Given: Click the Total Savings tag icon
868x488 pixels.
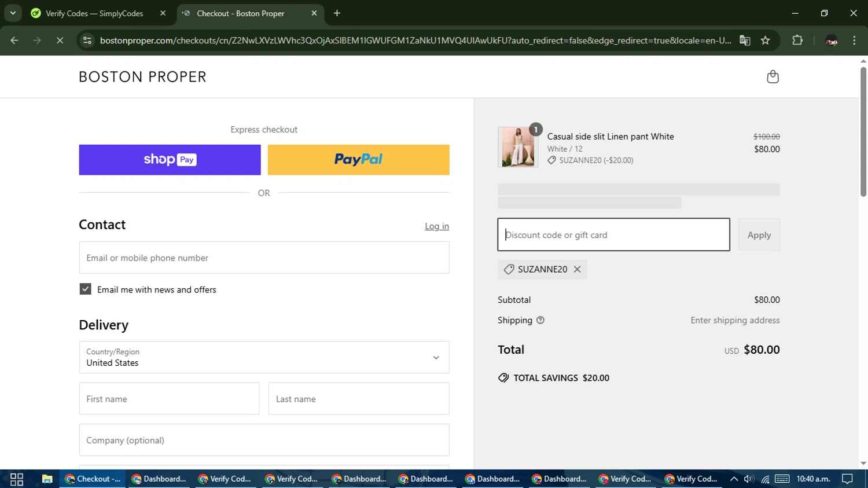Looking at the screenshot, I should click(x=503, y=378).
